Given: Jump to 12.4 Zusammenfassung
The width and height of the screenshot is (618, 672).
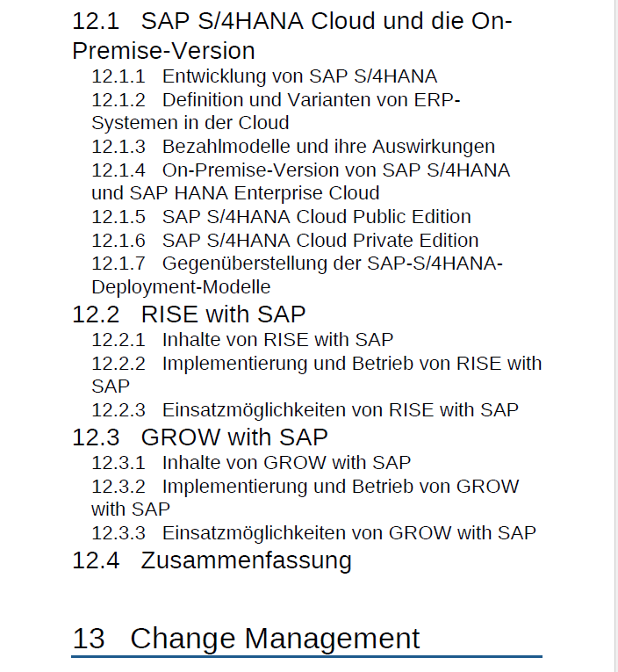Looking at the screenshot, I should 212,560.
